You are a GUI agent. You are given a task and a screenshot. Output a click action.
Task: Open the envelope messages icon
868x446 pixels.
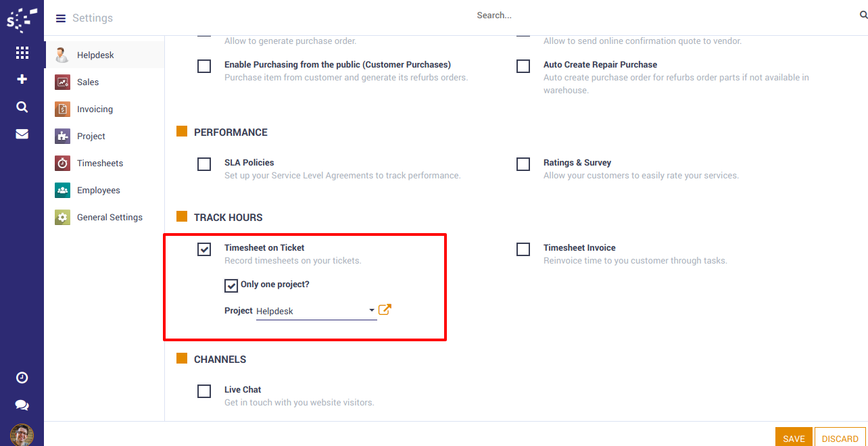pyautogui.click(x=22, y=134)
